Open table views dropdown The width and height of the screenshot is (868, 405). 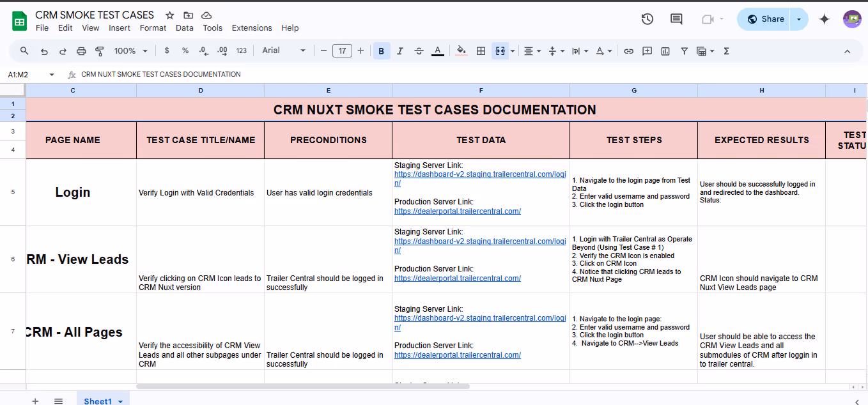pos(705,51)
